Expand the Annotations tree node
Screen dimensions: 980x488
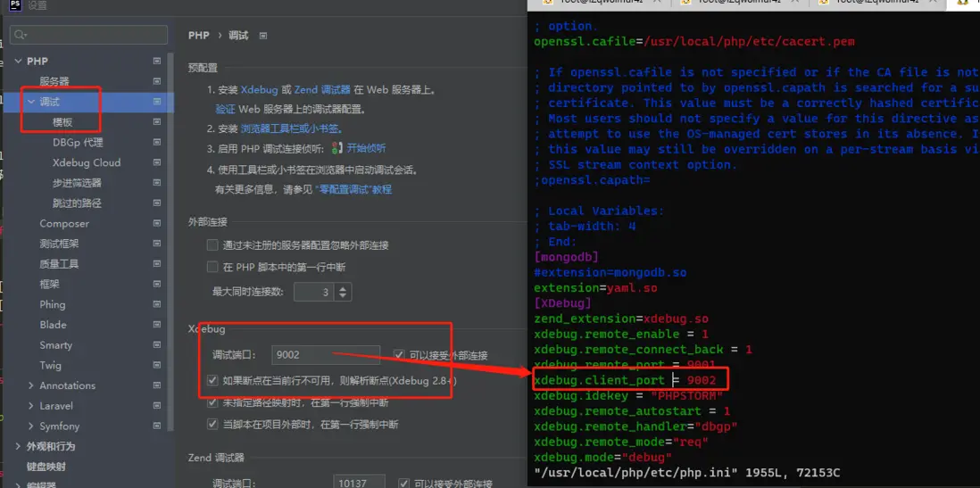(x=30, y=385)
